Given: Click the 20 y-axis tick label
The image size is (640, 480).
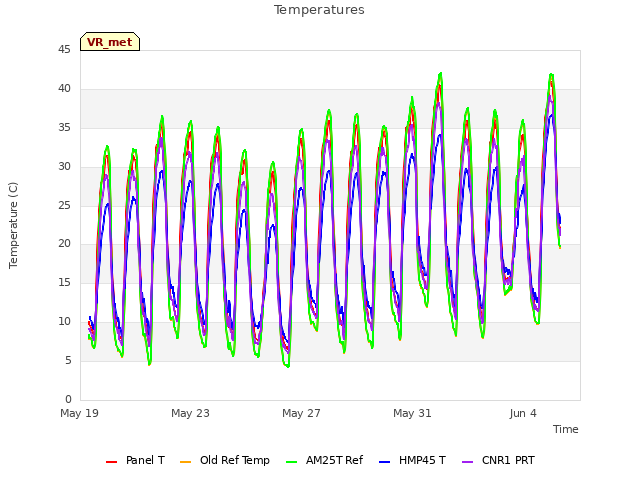Looking at the screenshot, I should pos(64,244).
